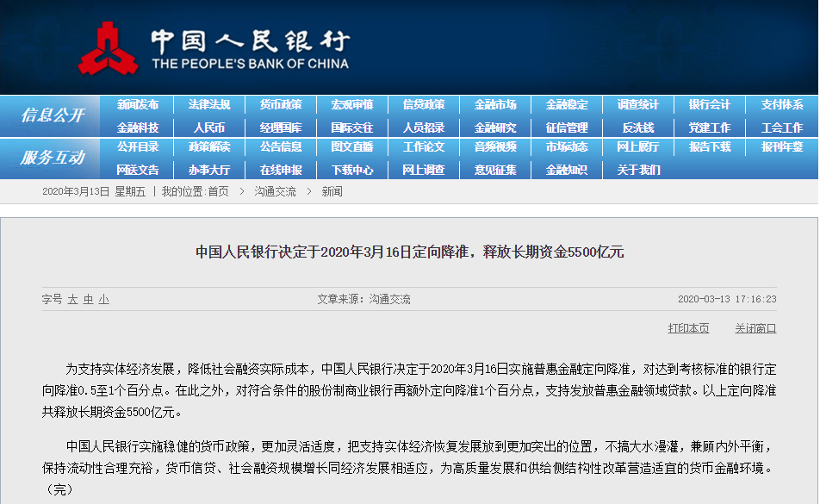Open 反洗钱 navigation link
The width and height of the screenshot is (820, 504).
(x=638, y=128)
